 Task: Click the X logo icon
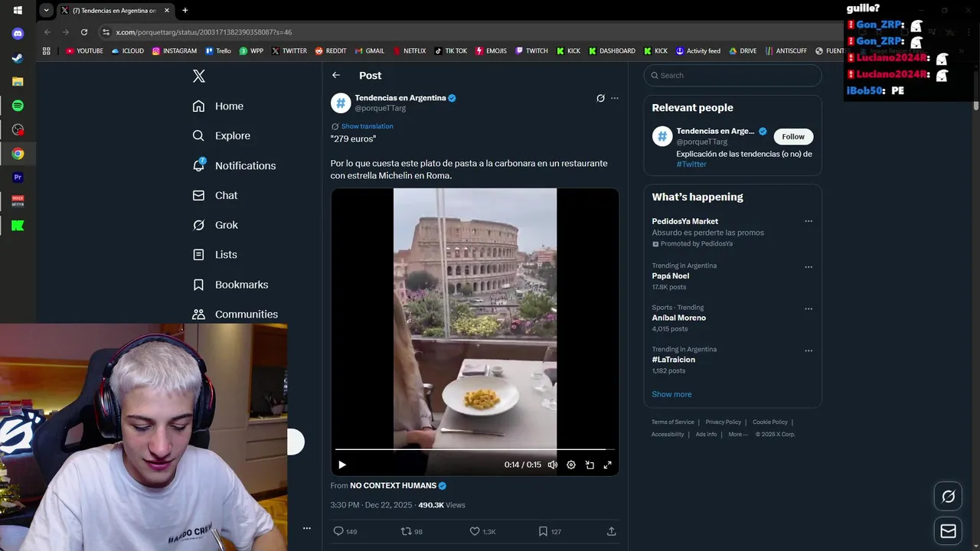click(x=199, y=76)
